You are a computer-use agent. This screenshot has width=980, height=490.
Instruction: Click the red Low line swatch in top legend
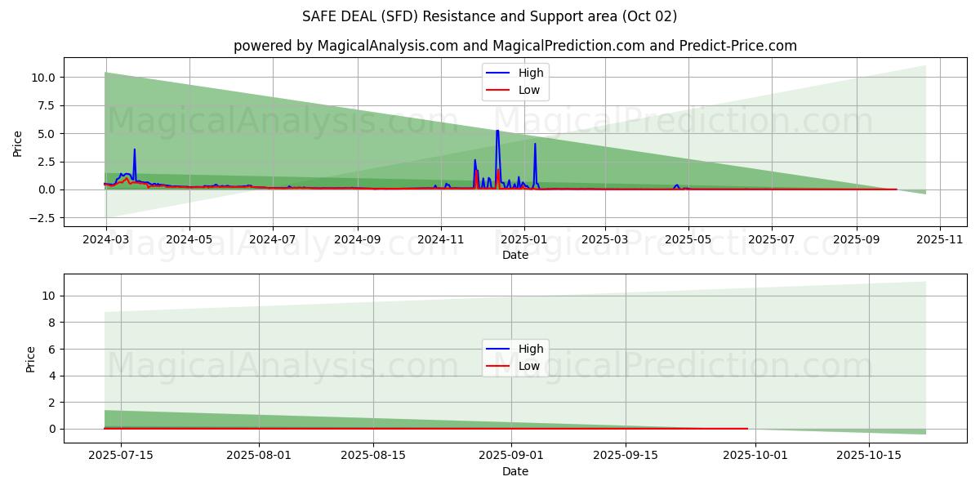point(499,90)
